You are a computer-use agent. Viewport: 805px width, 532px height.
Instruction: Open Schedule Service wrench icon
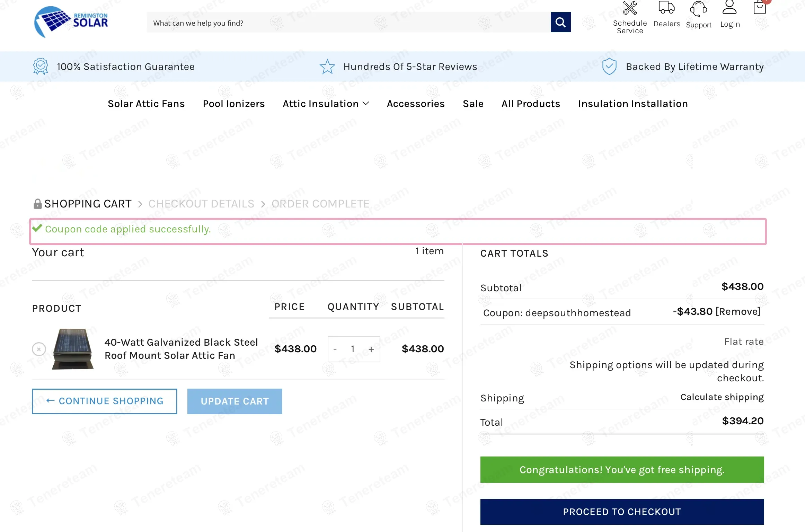coord(630,8)
